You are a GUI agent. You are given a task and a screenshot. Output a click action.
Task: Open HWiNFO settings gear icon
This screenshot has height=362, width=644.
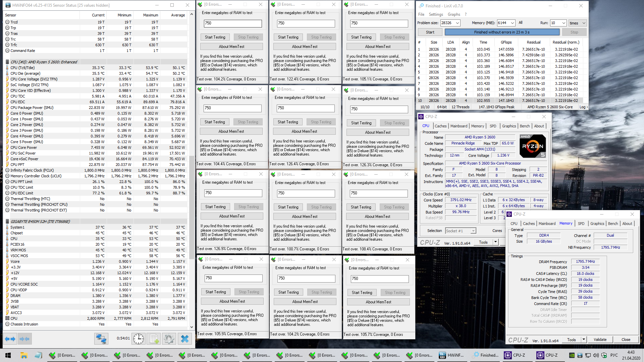pyautogui.click(x=169, y=339)
